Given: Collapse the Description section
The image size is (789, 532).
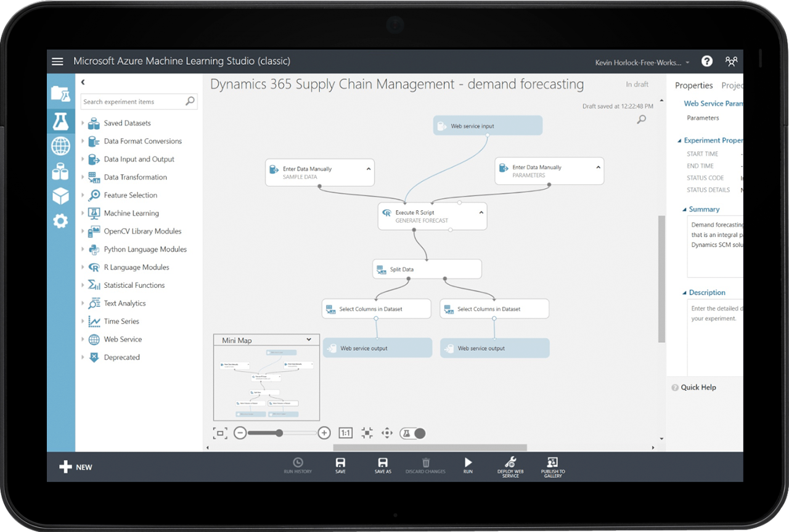Looking at the screenshot, I should 684,293.
